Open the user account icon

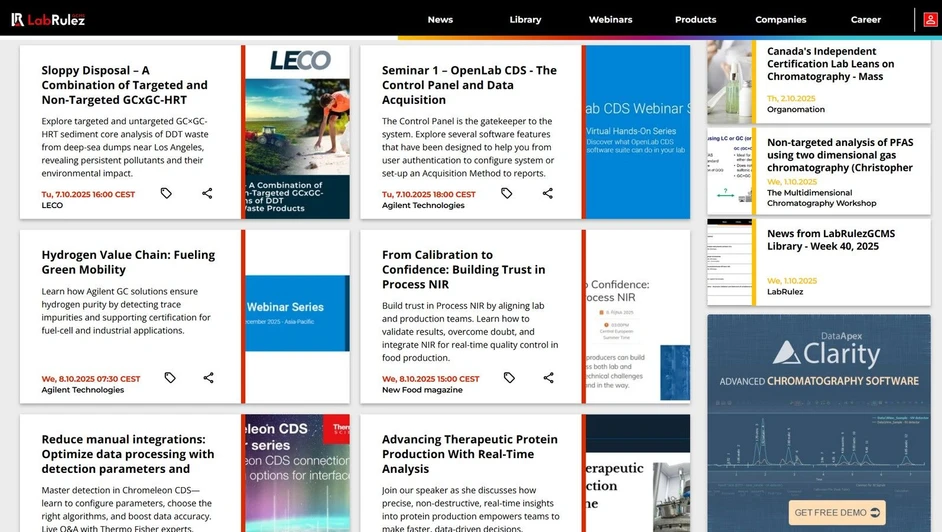click(x=930, y=19)
